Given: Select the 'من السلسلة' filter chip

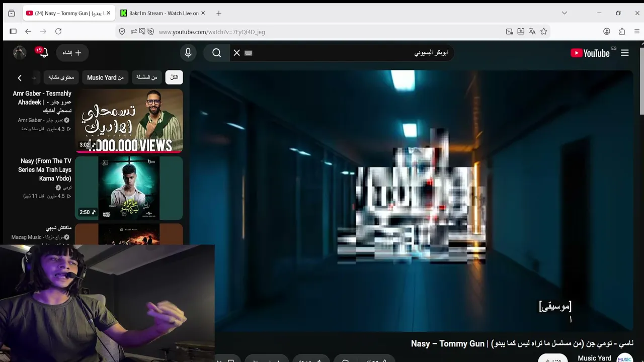Looking at the screenshot, I should tap(147, 77).
